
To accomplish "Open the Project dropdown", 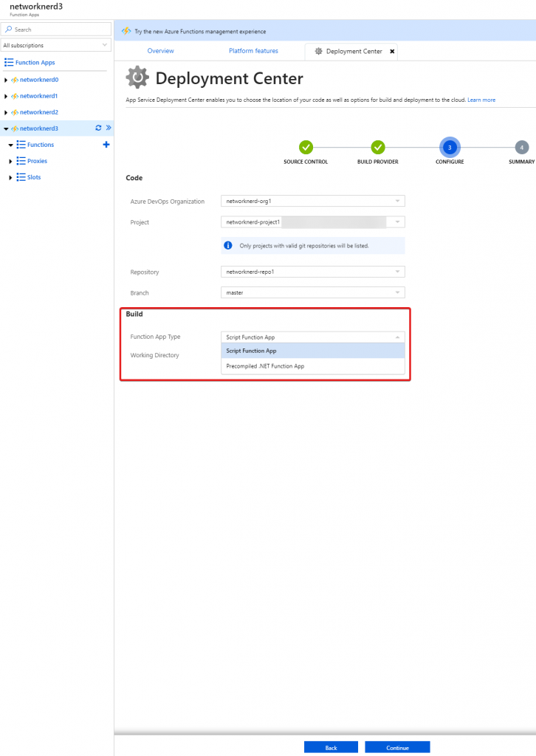I will (x=313, y=221).
